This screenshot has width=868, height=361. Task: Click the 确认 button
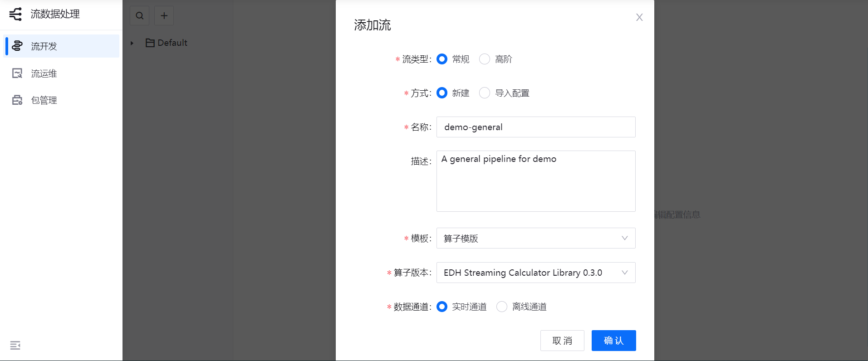point(613,341)
